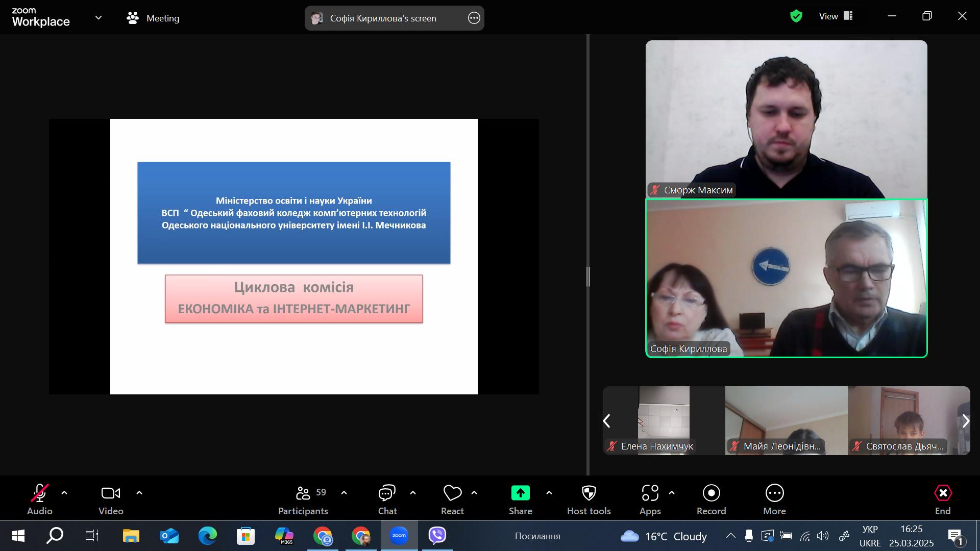The image size is (980, 551).
Task: Click the green Share screen button
Action: click(x=520, y=493)
